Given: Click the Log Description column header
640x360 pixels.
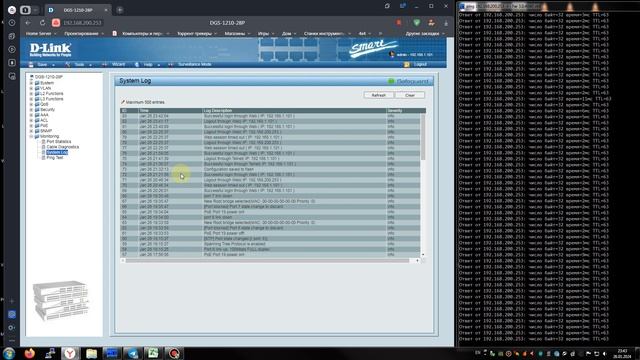Looking at the screenshot, I should tap(294, 111).
